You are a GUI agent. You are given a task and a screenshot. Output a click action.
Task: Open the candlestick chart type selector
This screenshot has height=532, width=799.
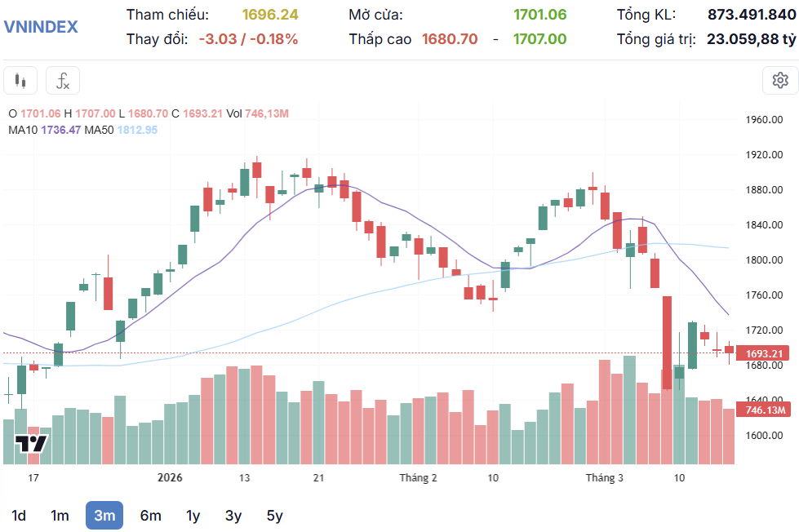[20, 81]
